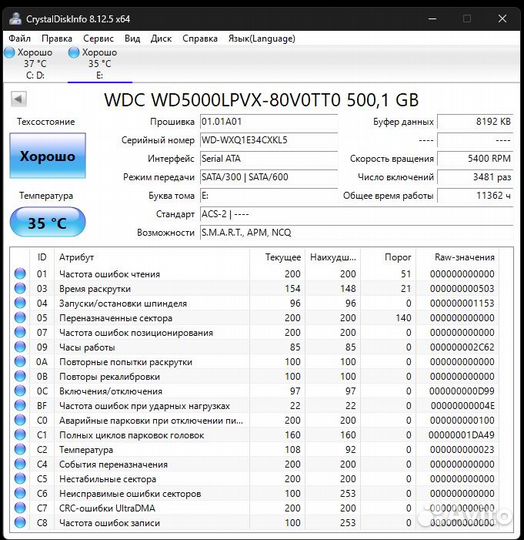This screenshot has height=540, width=524.
Task: Click status orb for attribute 09
Action: (x=20, y=347)
